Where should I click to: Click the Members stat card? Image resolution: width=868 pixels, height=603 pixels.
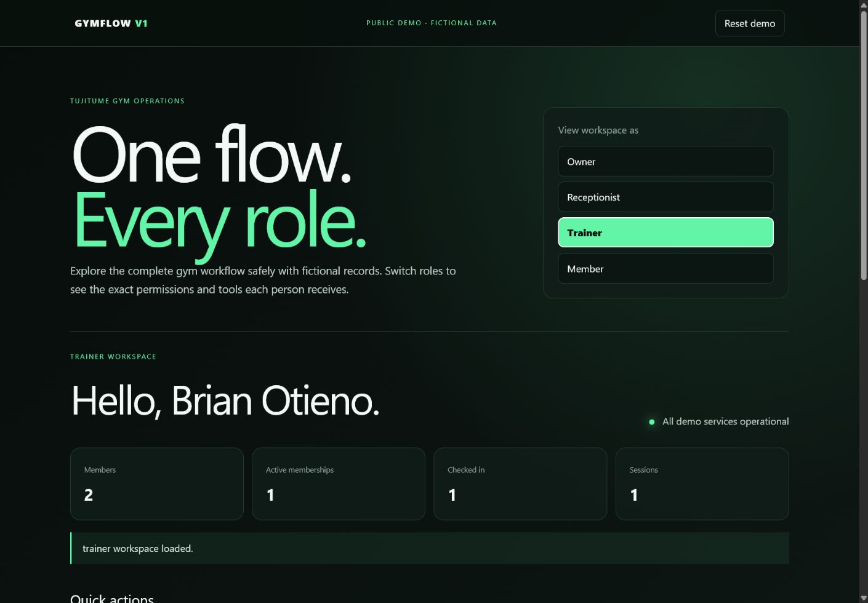pyautogui.click(x=157, y=484)
